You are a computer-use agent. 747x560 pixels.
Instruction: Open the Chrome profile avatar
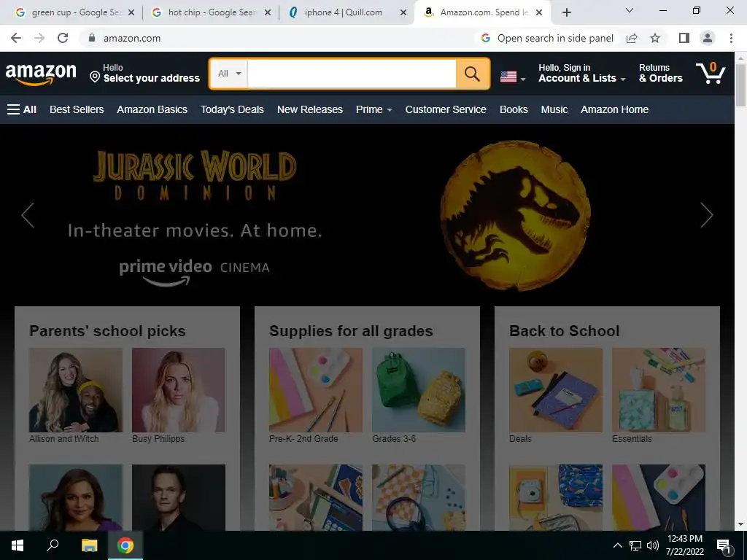[708, 38]
